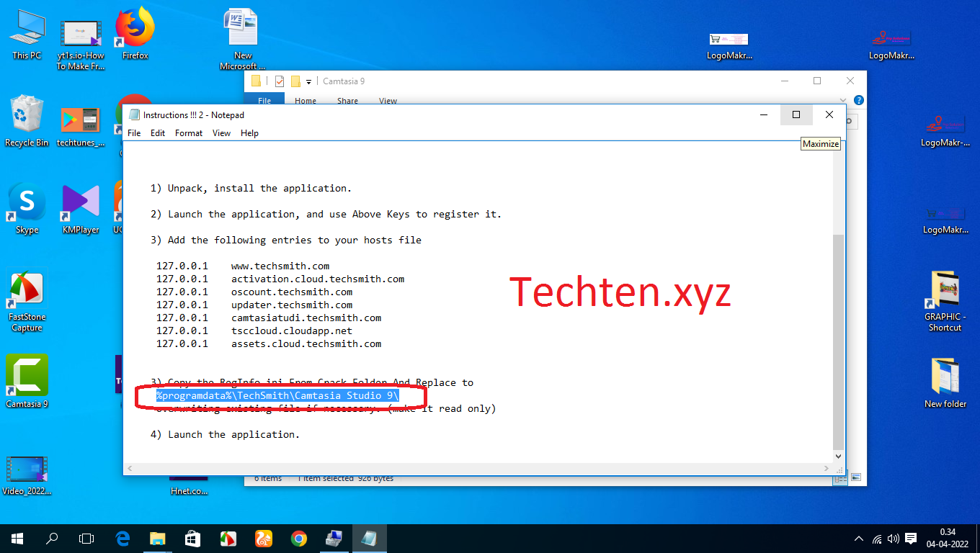Click the text 'assets.cloud.techsmith.com'
The image size is (980, 553).
(306, 343)
